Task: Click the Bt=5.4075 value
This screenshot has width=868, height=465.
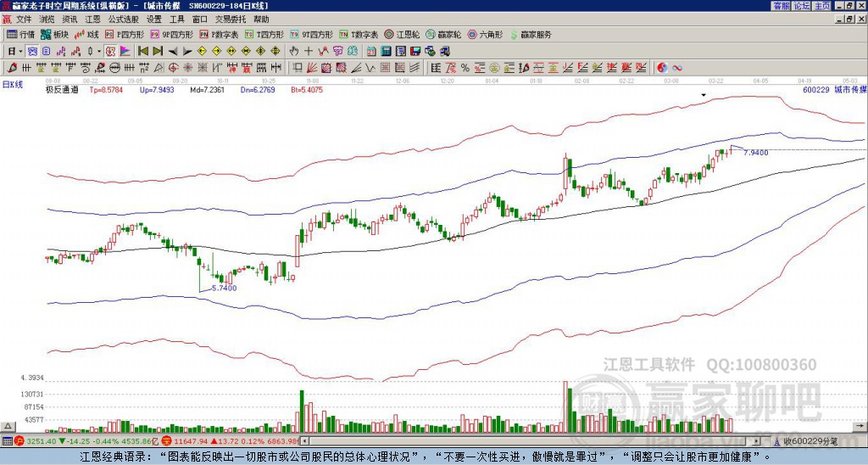Action: 307,89
